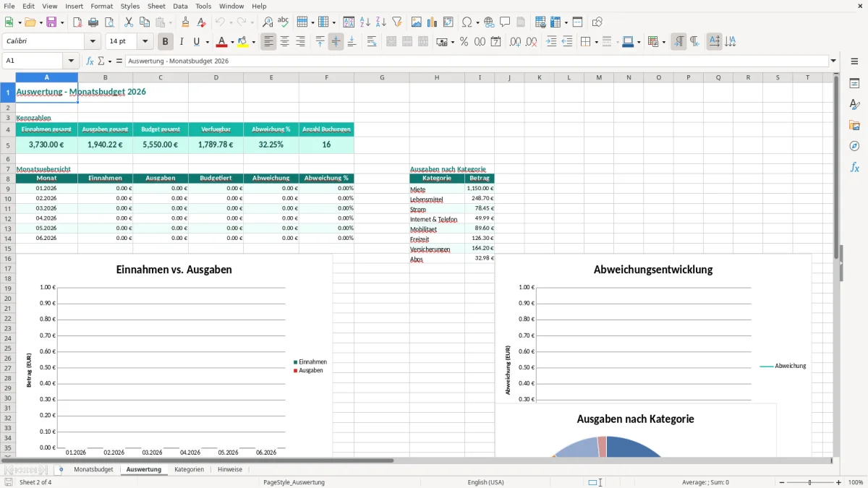868x488 pixels.
Task: Toggle Align Left
Action: click(x=268, y=42)
